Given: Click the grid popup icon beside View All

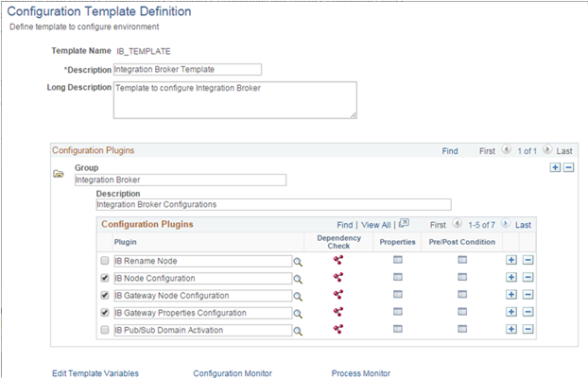Looking at the screenshot, I should coord(404,225).
